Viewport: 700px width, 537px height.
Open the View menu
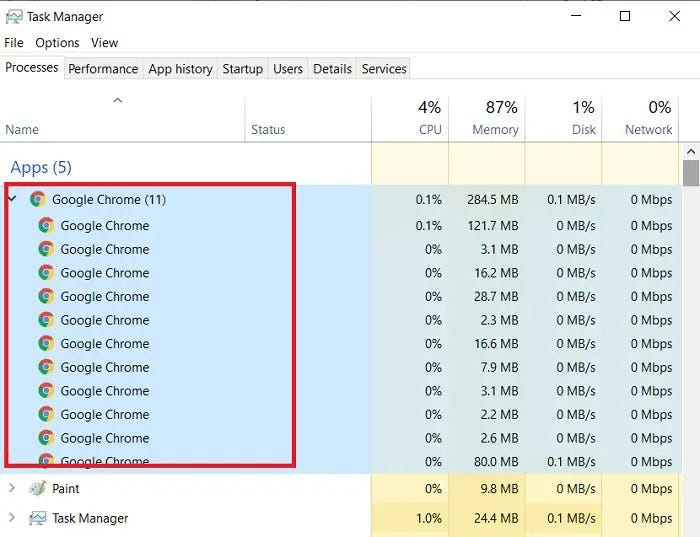(104, 43)
